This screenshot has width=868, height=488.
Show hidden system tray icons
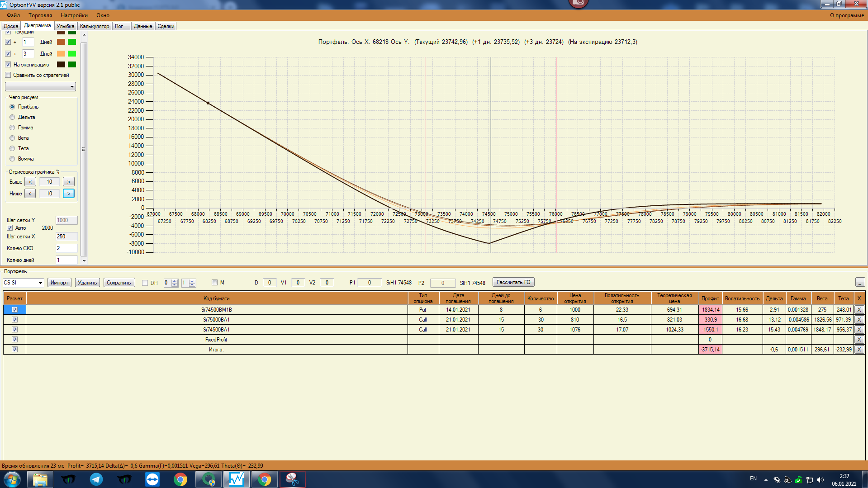click(x=766, y=479)
